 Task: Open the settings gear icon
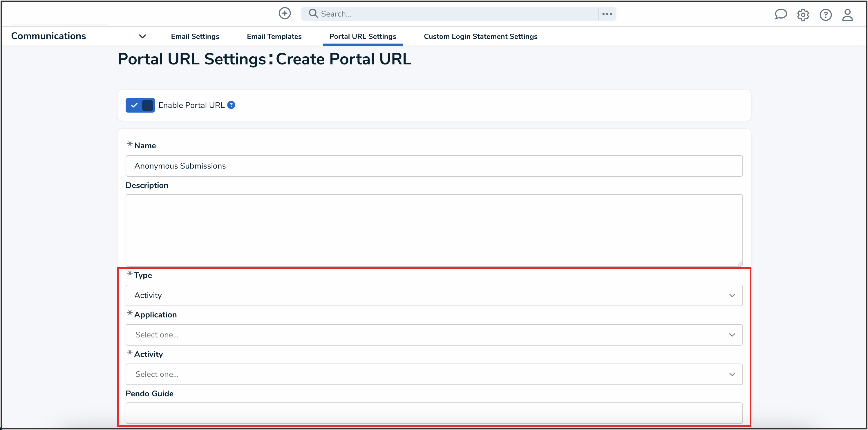803,15
